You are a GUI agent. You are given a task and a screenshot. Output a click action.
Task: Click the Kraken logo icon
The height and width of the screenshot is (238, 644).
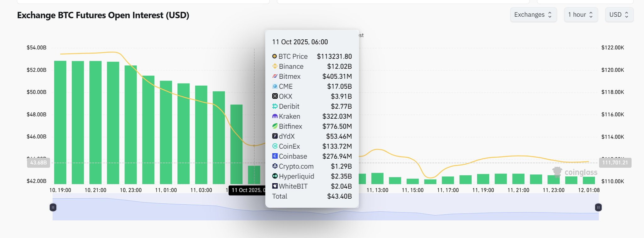[x=275, y=116]
